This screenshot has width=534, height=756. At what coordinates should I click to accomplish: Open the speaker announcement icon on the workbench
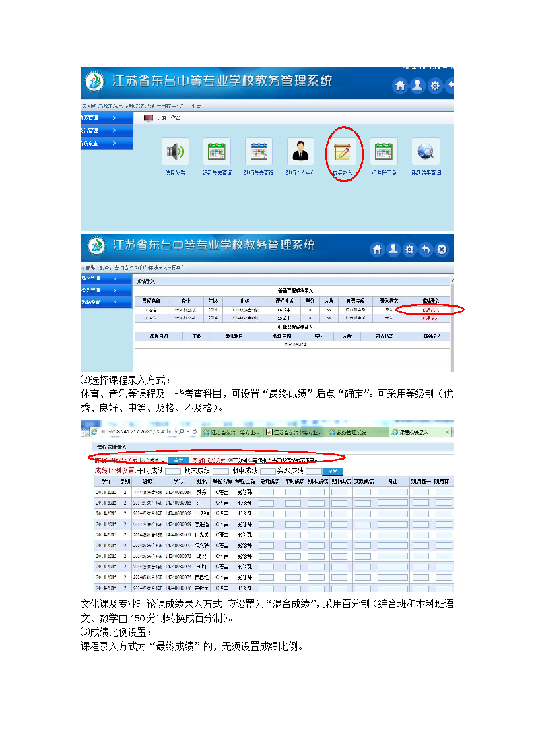point(175,152)
